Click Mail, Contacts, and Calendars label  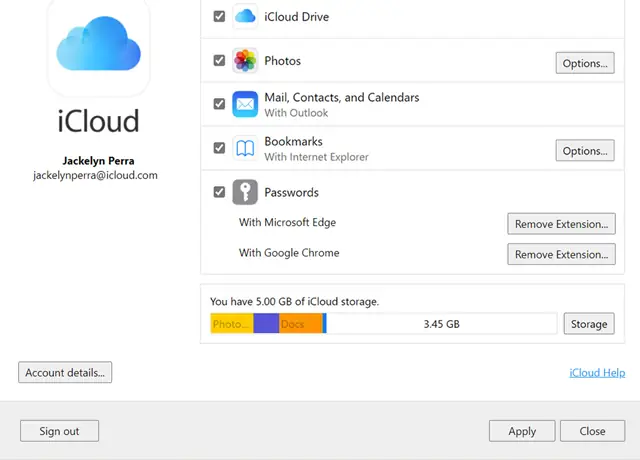point(342,98)
